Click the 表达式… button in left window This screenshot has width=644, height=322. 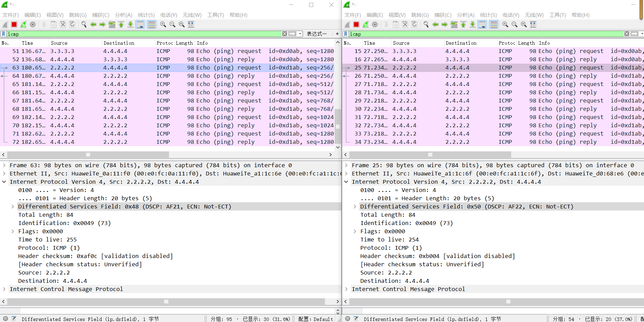316,34
